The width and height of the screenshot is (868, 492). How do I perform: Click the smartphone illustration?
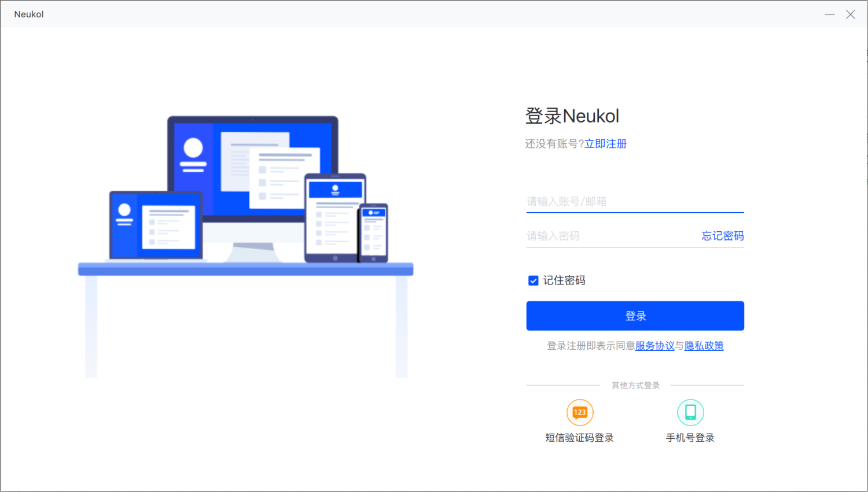tap(373, 233)
